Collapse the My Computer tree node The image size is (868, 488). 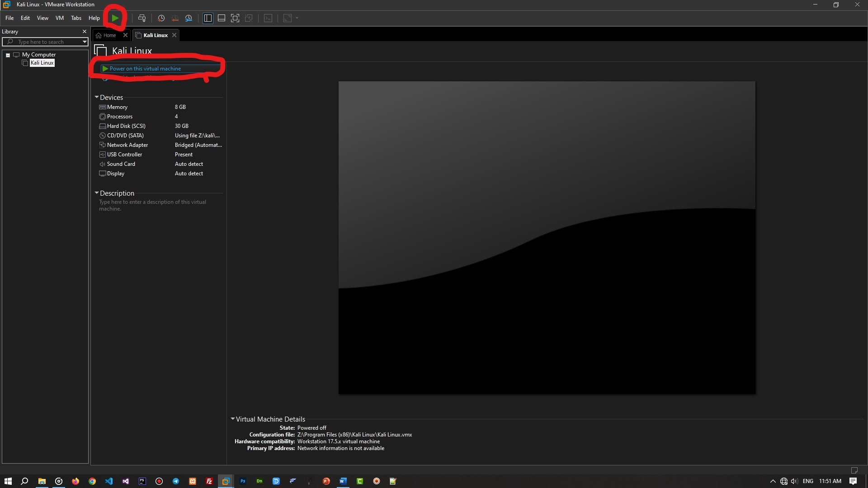click(x=8, y=55)
